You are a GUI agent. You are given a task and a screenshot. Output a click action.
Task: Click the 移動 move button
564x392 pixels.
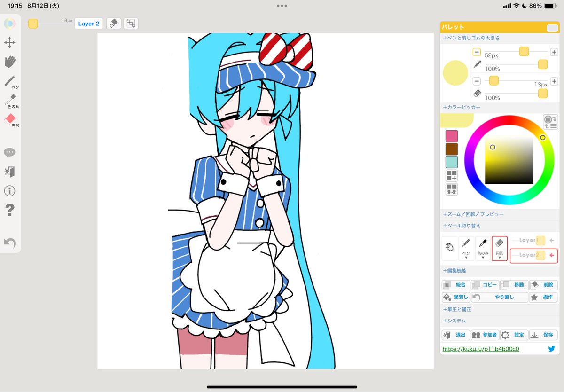point(514,285)
